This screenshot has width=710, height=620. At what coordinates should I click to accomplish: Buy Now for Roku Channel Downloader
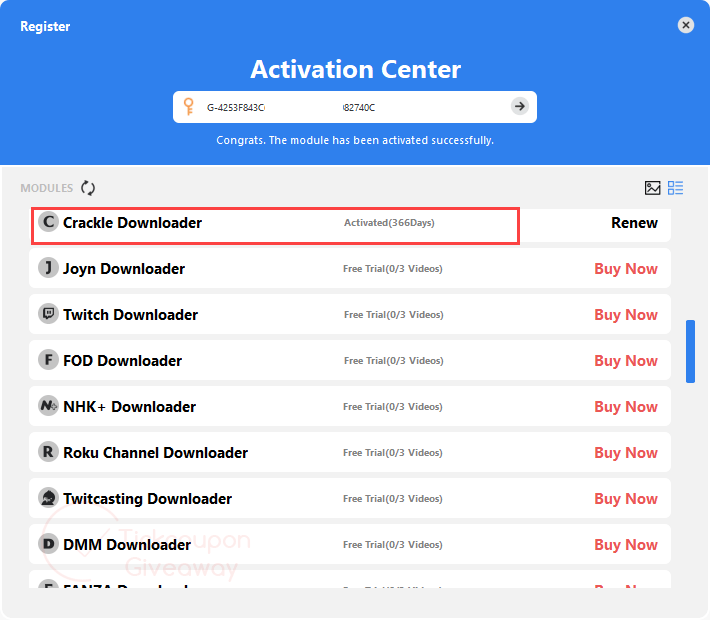tap(626, 453)
